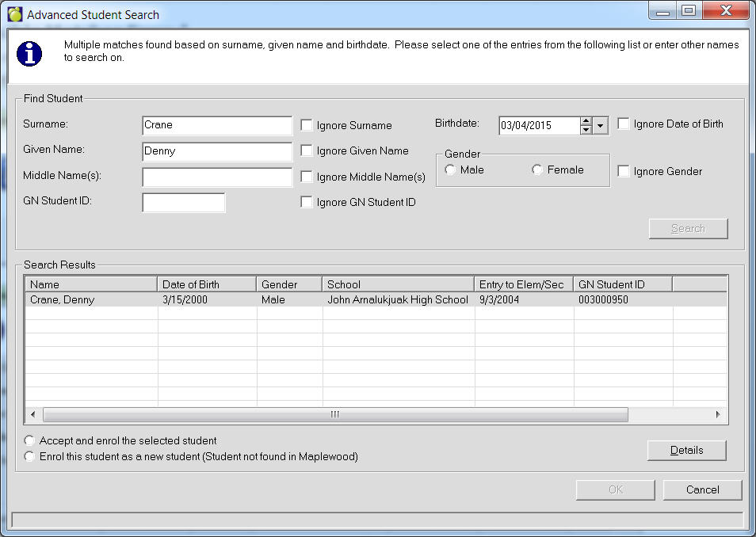Check the Ignore Given Name box

tap(307, 150)
